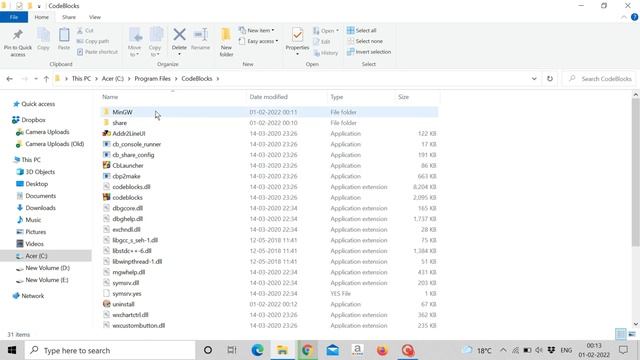The image size is (640, 360).
Task: Open the New item dropdown
Action: [257, 31]
